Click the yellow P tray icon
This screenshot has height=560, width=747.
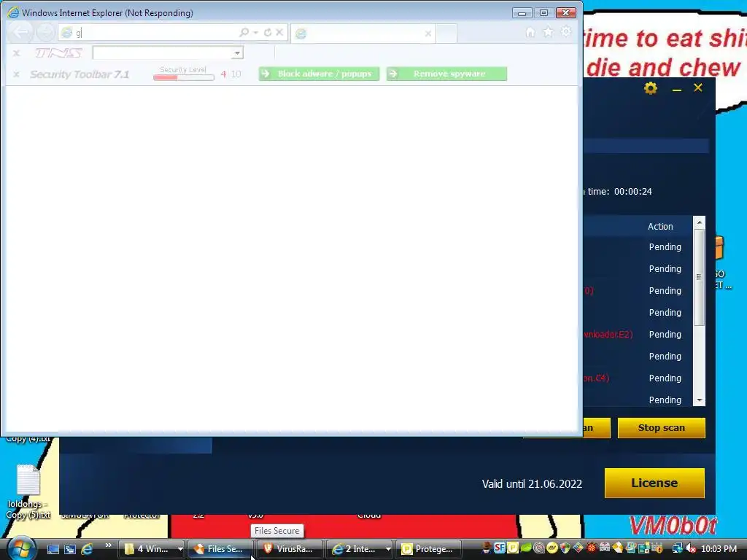coord(513,548)
